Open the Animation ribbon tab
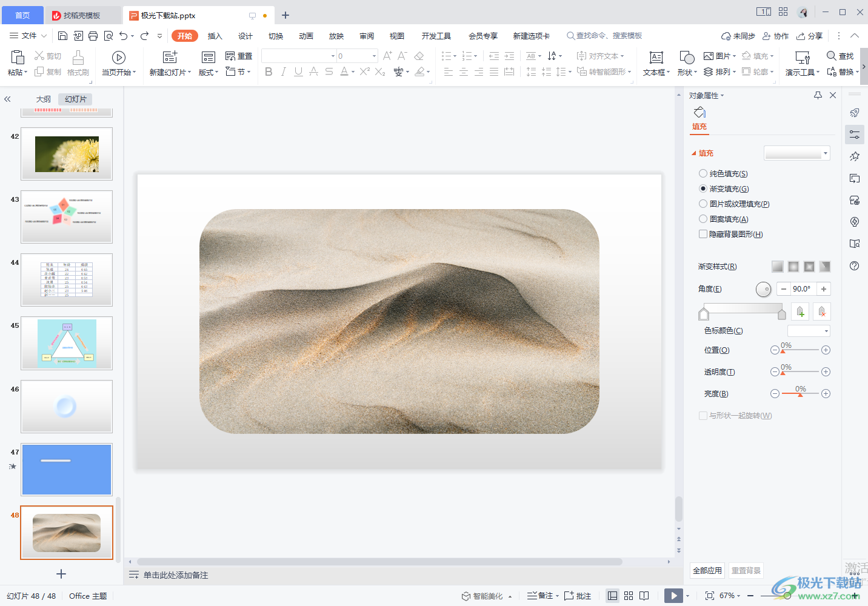868x606 pixels. [306, 36]
